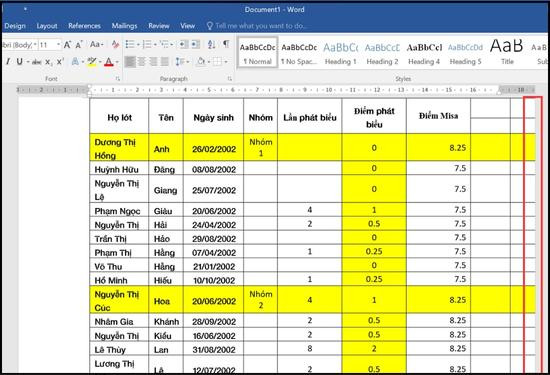Sort the selected text

(x=211, y=44)
